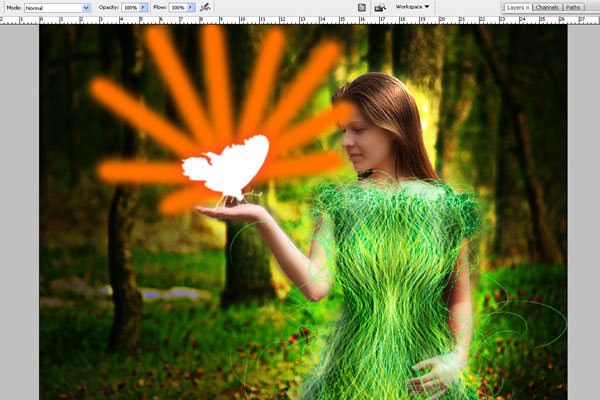Open the Workspace menu
Image resolution: width=600 pixels, height=400 pixels.
click(413, 7)
